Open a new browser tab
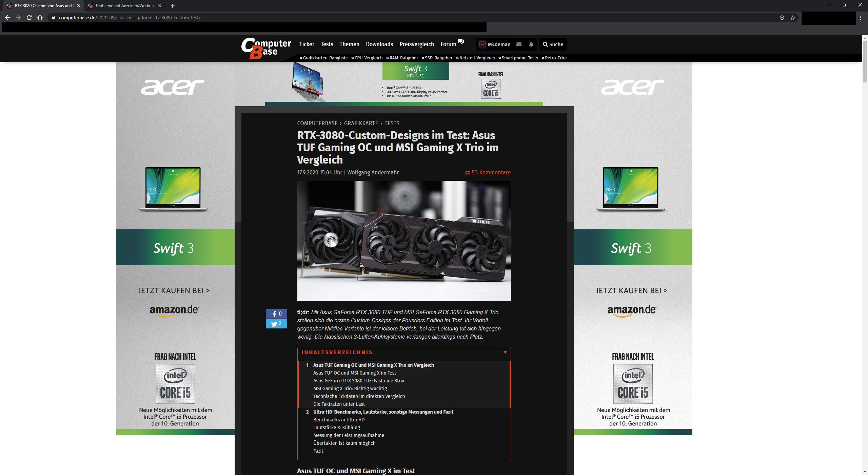The height and width of the screenshot is (475, 868). click(173, 6)
